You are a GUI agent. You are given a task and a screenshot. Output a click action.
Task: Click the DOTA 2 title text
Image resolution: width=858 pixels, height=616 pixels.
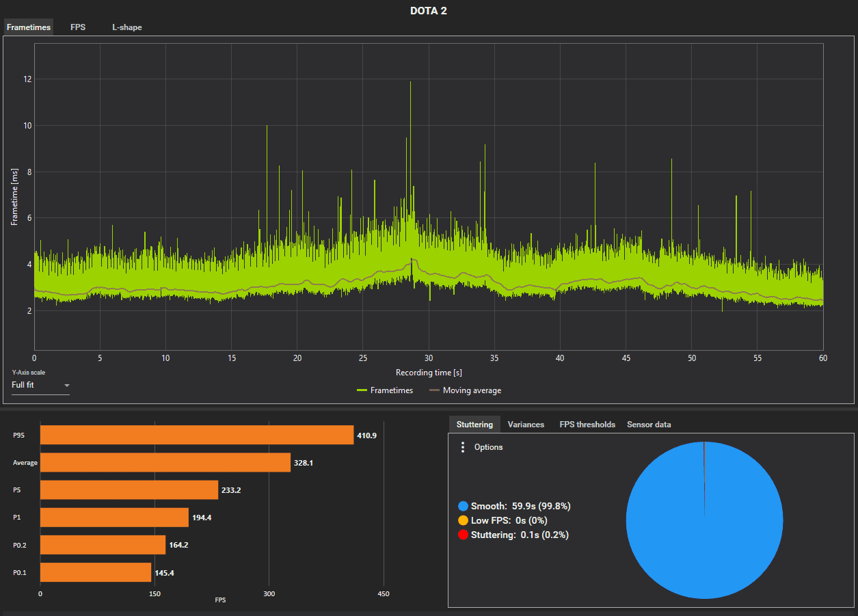point(429,10)
